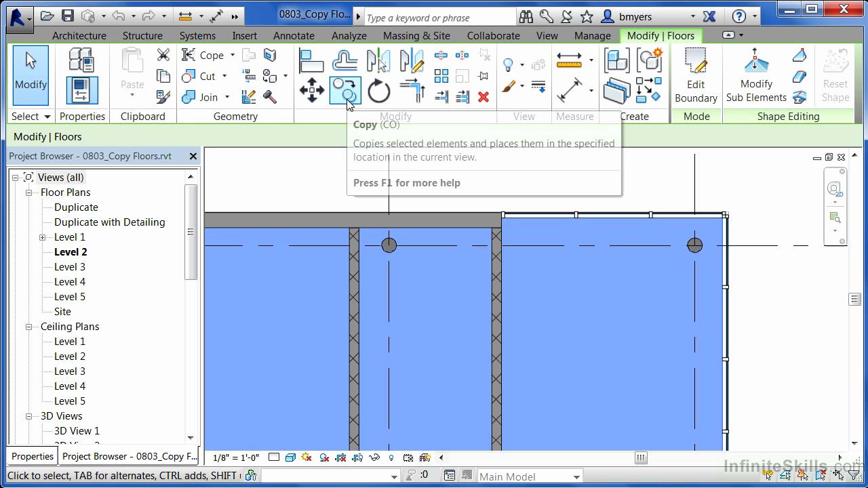Select the Move tool
Screen dimensions: 868x488
coord(311,90)
